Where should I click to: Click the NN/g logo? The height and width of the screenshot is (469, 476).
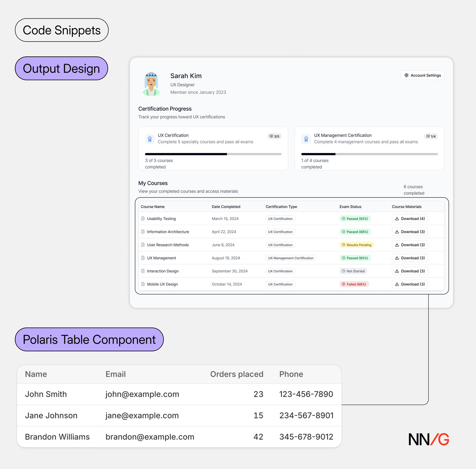point(428,439)
